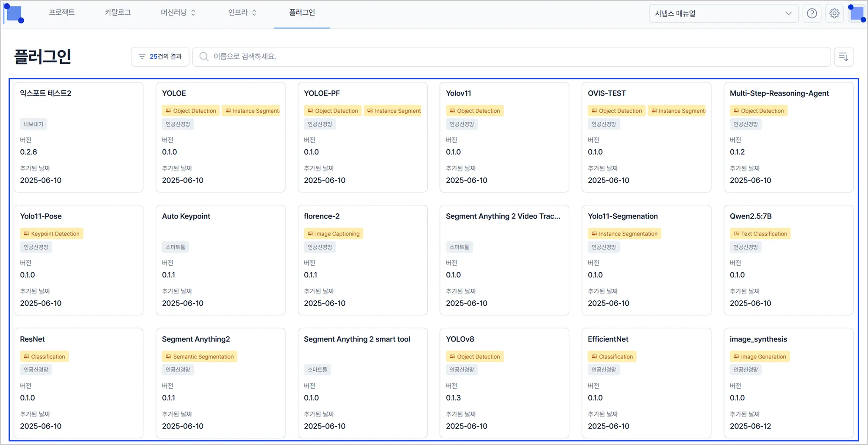Click the app logo in top-left
The image size is (868, 445).
pos(14,13)
